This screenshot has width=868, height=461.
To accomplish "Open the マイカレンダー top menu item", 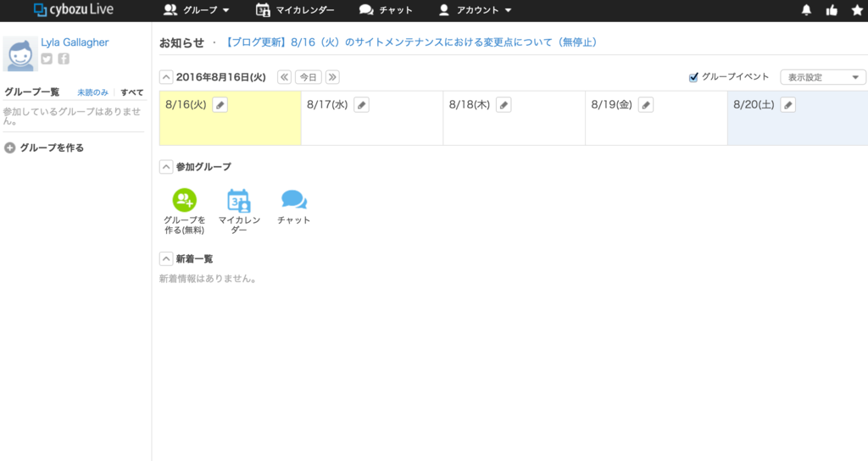I will click(295, 10).
